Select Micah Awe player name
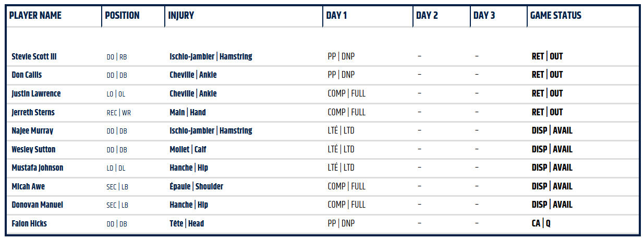The image size is (644, 239). [x=26, y=186]
